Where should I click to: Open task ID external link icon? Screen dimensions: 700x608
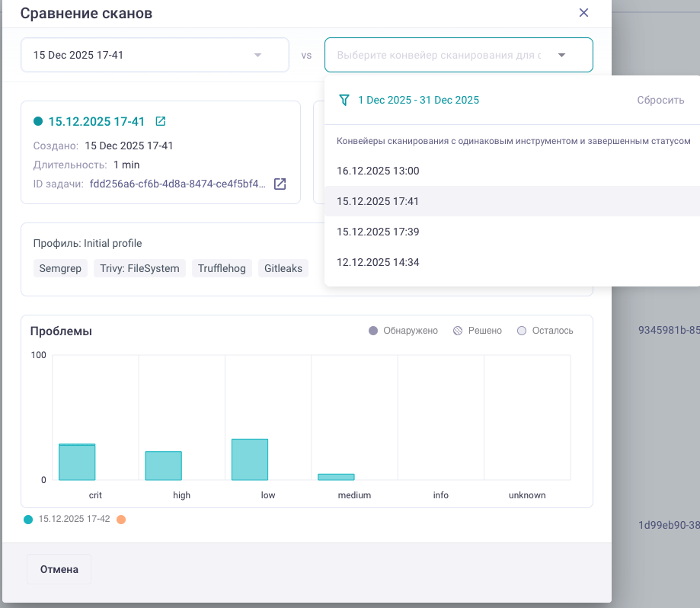pos(280,184)
